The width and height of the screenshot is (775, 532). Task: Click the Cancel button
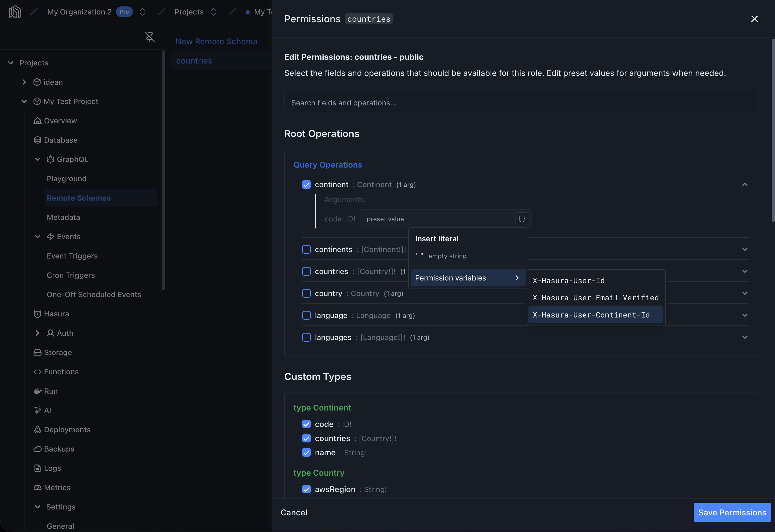click(x=294, y=513)
